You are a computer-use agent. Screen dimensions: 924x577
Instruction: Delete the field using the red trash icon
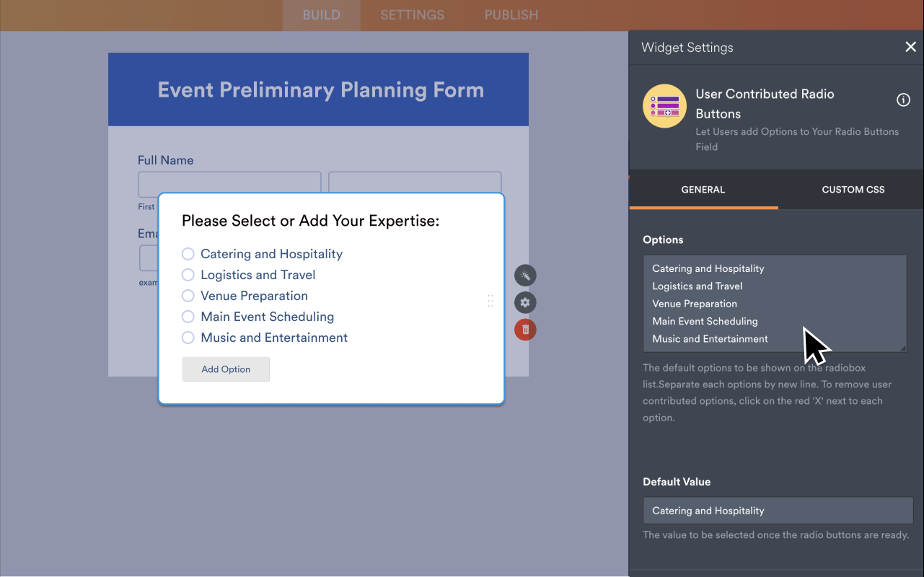[525, 330]
